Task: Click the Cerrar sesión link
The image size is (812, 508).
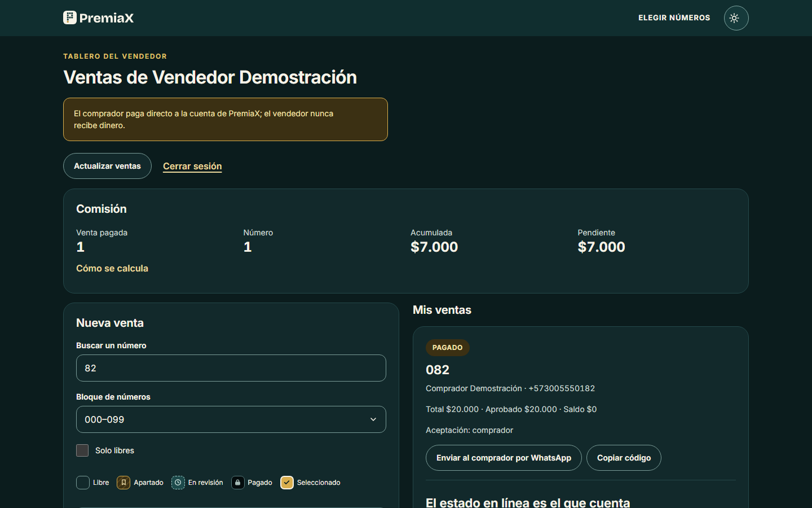Action: pyautogui.click(x=192, y=166)
